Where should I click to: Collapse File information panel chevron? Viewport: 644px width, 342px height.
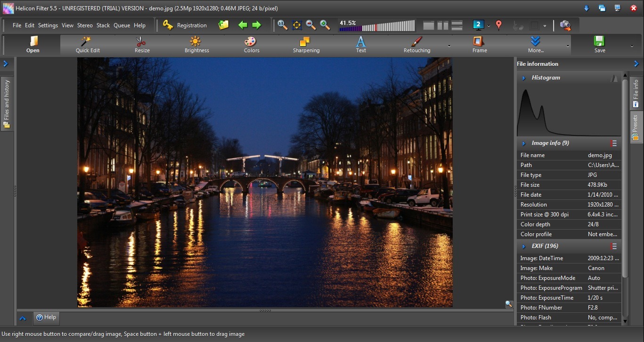[636, 64]
